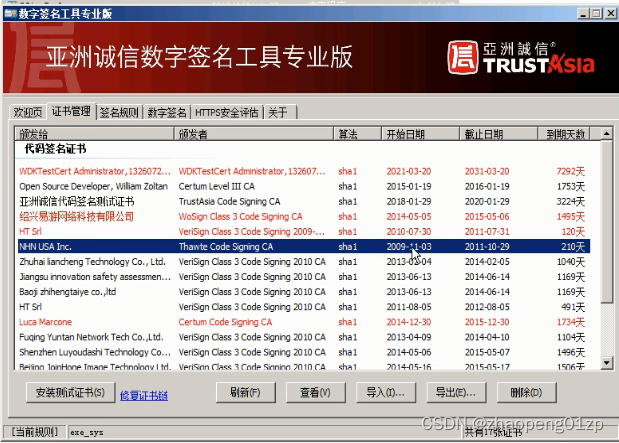The height and width of the screenshot is (443, 619).
Task: Open the 数字签名 tab
Action: click(x=167, y=112)
